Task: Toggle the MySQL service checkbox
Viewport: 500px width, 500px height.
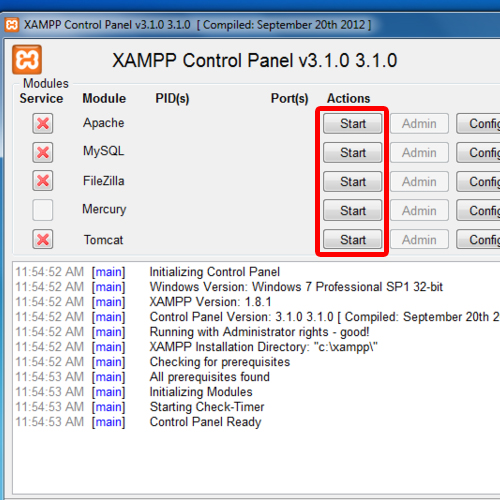Action: (43, 153)
